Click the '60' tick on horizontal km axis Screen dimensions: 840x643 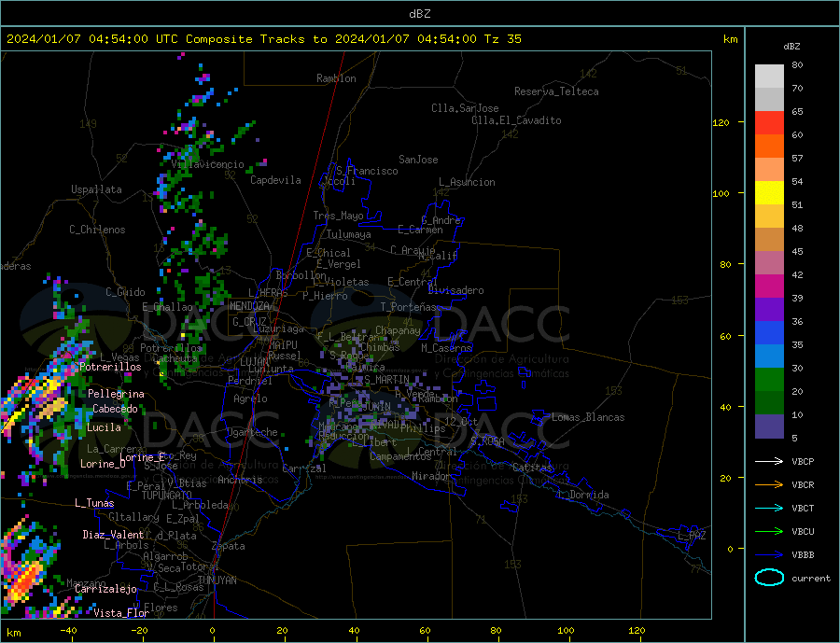pos(425,631)
